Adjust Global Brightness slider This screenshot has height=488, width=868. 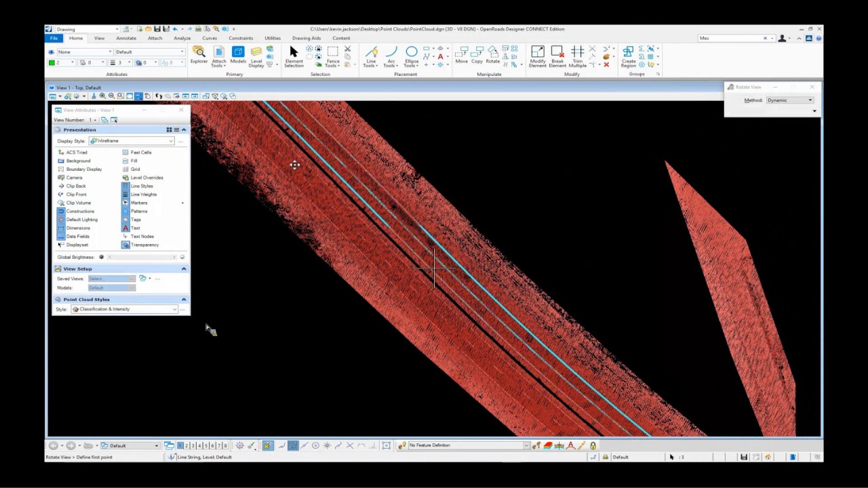142,258
